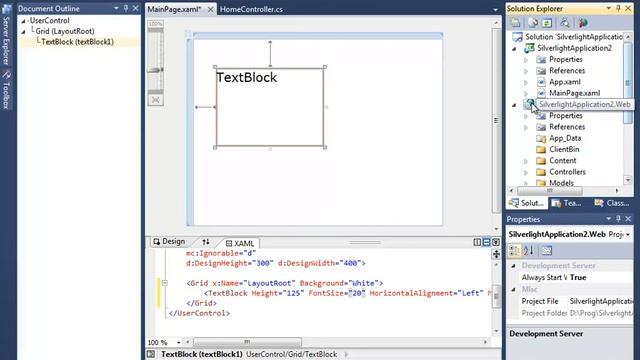Select TextBlock (textBlock1) in Document Outline
The image size is (640, 360).
tap(78, 42)
